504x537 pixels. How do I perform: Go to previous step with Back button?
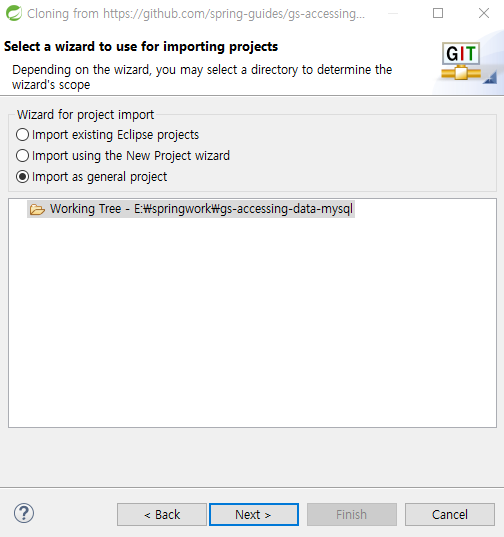pos(162,514)
